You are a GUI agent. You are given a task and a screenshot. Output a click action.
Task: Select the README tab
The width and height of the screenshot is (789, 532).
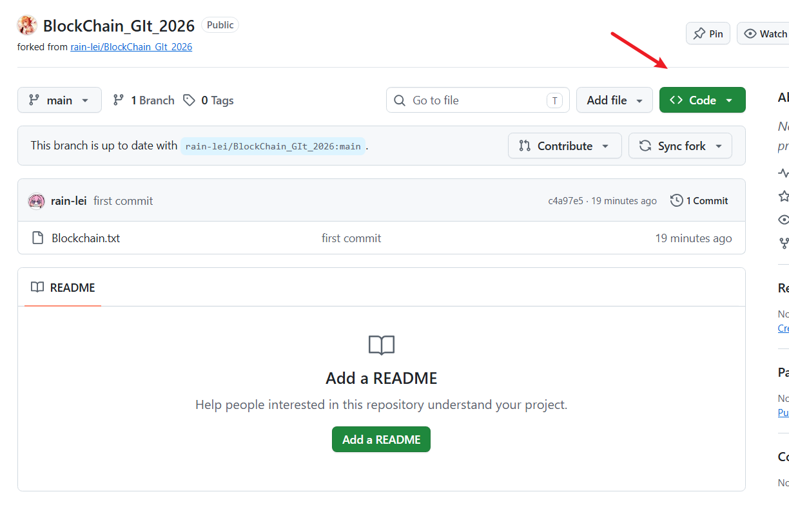[x=63, y=287]
